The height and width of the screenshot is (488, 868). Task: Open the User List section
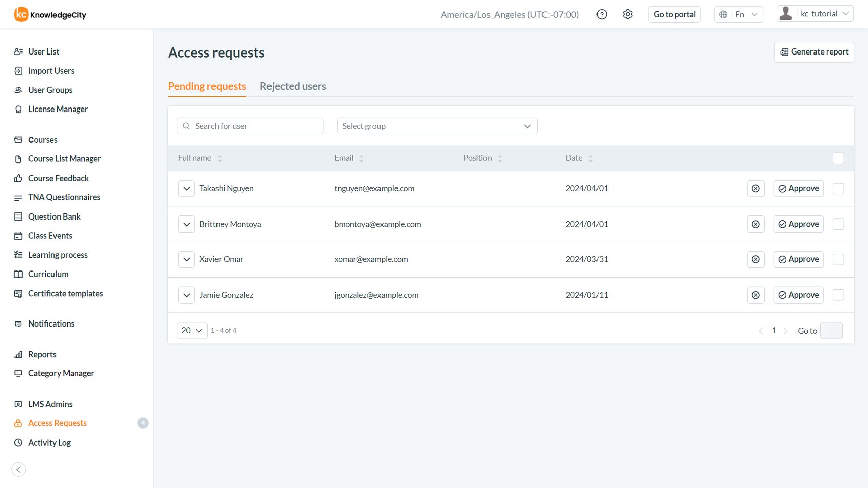[43, 51]
